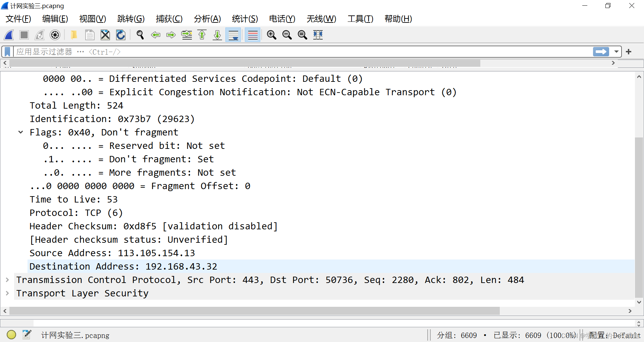Image resolution: width=644 pixels, height=342 pixels.
Task: Open the 捕获(C) menu
Action: click(x=169, y=19)
